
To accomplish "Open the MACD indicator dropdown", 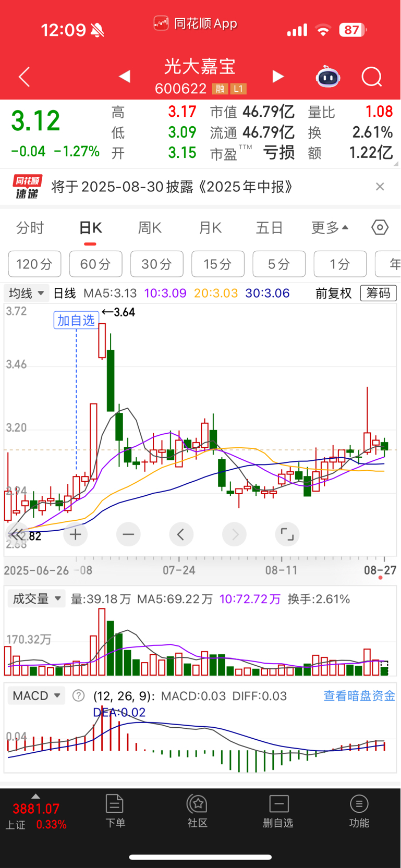I will click(x=36, y=695).
